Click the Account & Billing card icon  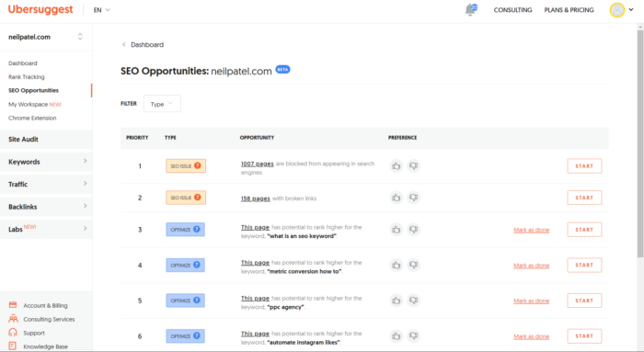tap(13, 305)
